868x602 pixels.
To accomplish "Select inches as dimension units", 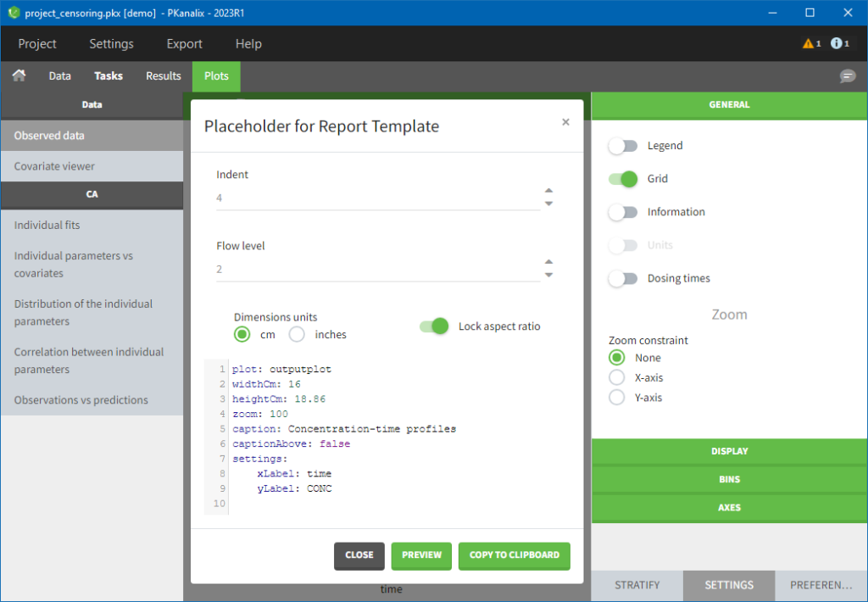I will 297,334.
